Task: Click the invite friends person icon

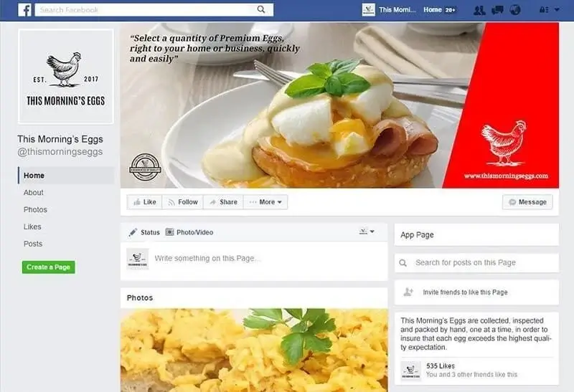Action: coord(408,292)
